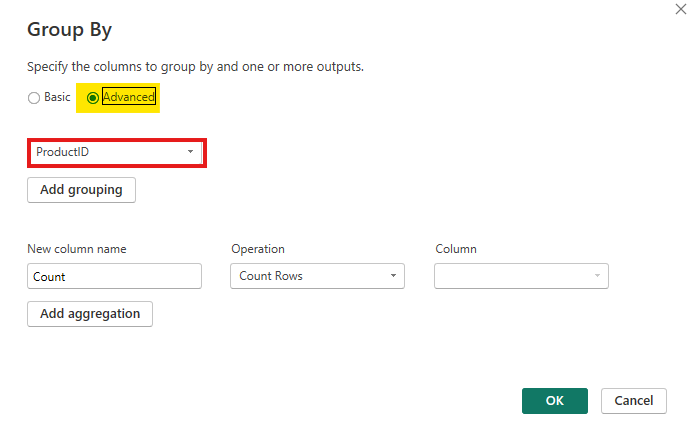Click the Add aggregation button
The width and height of the screenshot is (691, 433).
[90, 314]
